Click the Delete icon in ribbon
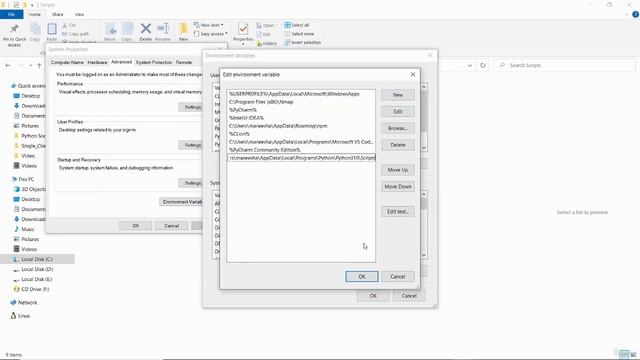Screen dimensions: 640x360 coord(146,32)
